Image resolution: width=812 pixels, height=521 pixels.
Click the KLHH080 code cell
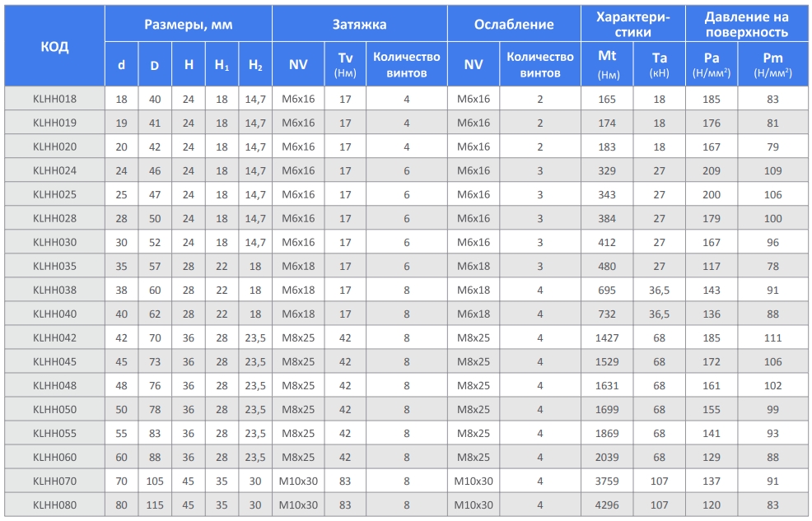click(x=54, y=505)
